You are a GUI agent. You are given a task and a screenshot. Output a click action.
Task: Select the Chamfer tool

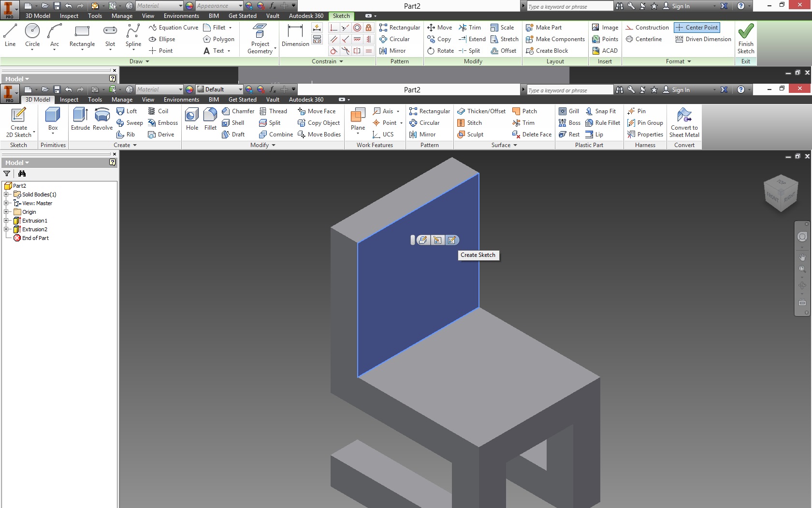coord(238,111)
